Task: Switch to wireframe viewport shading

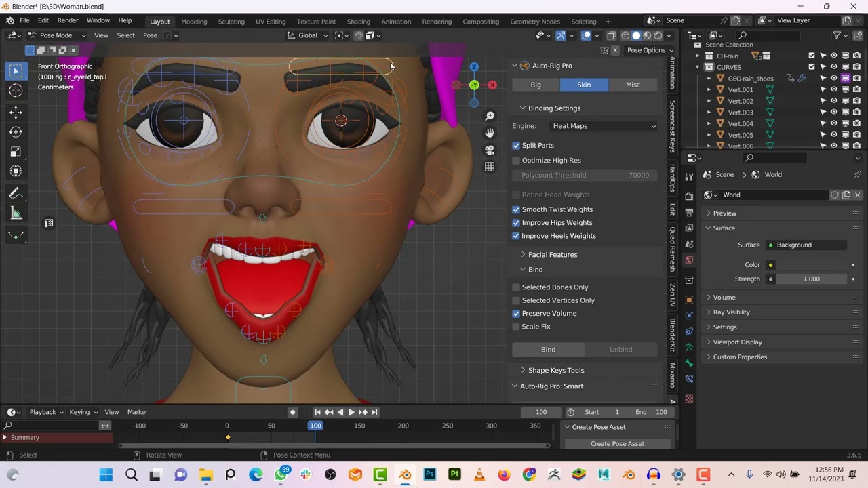Action: pos(625,35)
